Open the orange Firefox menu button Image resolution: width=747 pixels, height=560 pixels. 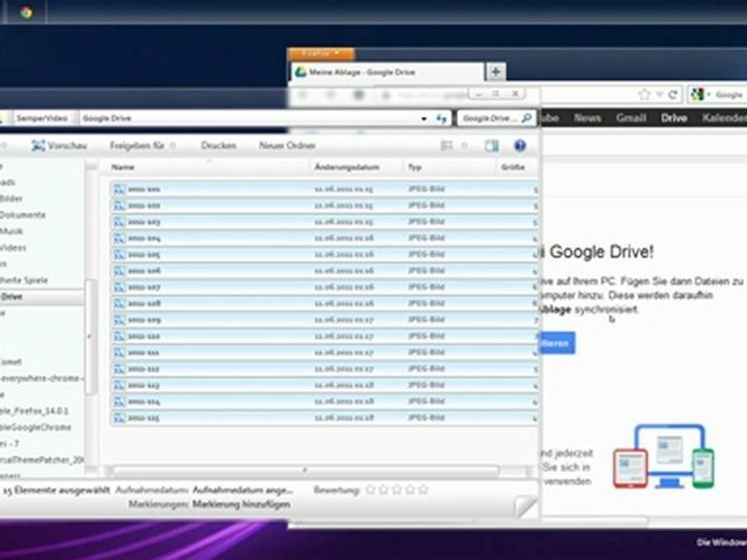point(321,54)
